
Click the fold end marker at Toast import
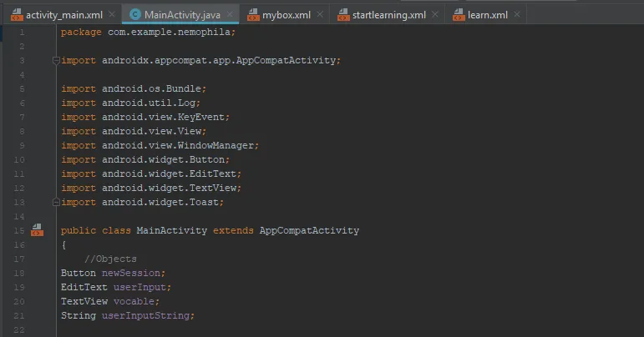coord(56,202)
